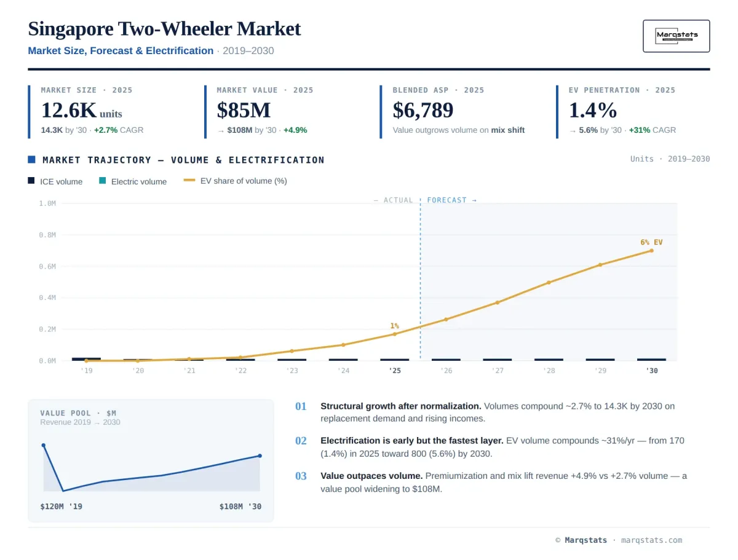738x560 pixels.
Task: Select the 1% data point for '25
Action: tap(395, 334)
